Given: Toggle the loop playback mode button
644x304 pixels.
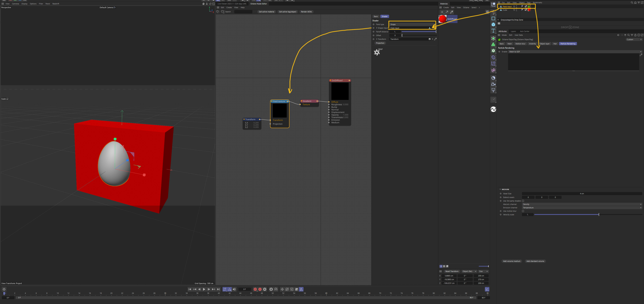Looking at the screenshot, I should [x=225, y=289].
